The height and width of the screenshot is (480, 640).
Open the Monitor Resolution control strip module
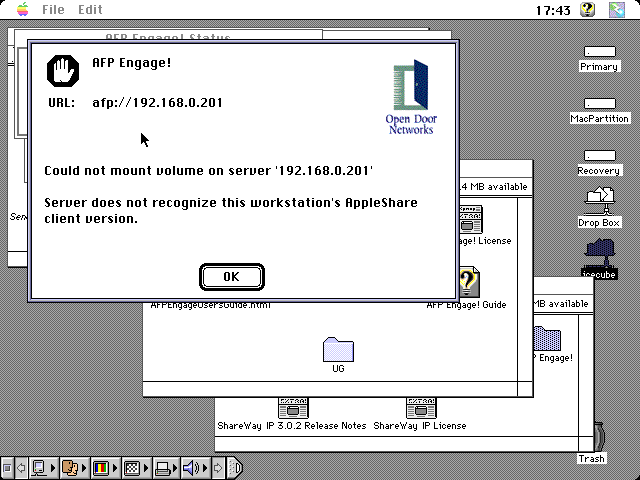click(x=136, y=468)
